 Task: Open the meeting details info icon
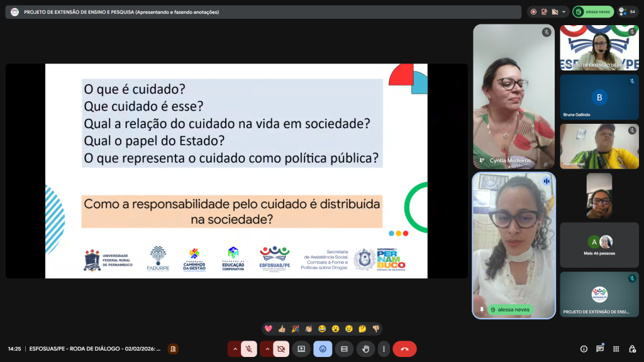coord(584,349)
